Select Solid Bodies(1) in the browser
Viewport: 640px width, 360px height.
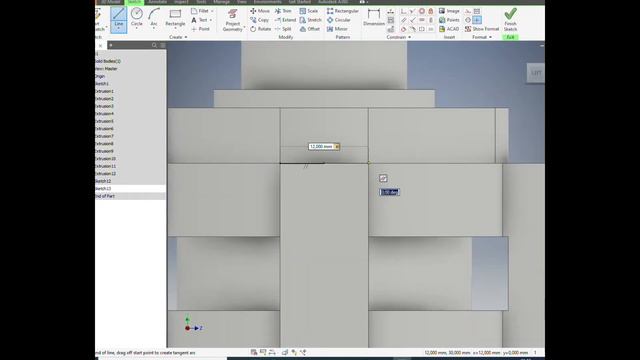(108, 61)
